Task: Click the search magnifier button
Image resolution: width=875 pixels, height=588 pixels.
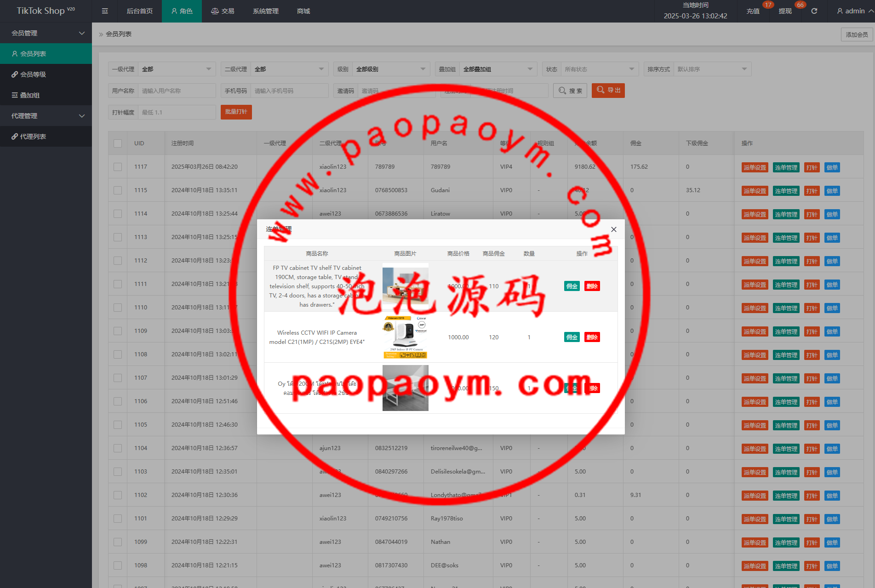Action: point(570,91)
